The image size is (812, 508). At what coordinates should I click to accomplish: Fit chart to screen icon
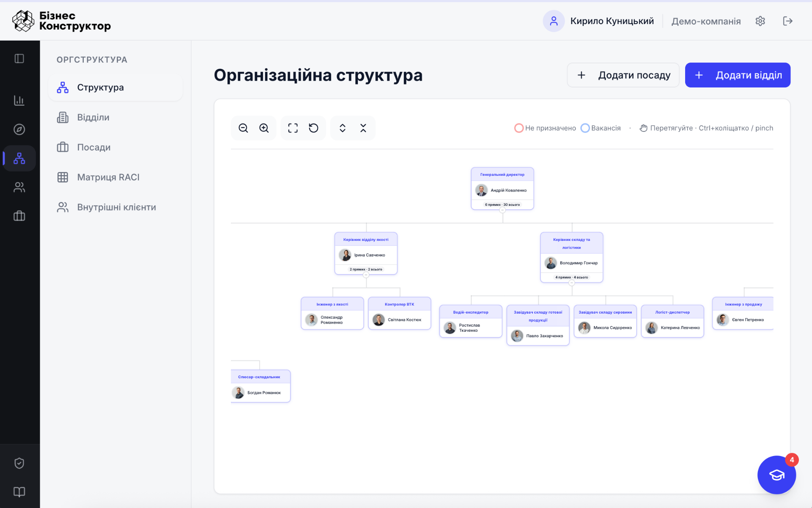click(x=293, y=128)
